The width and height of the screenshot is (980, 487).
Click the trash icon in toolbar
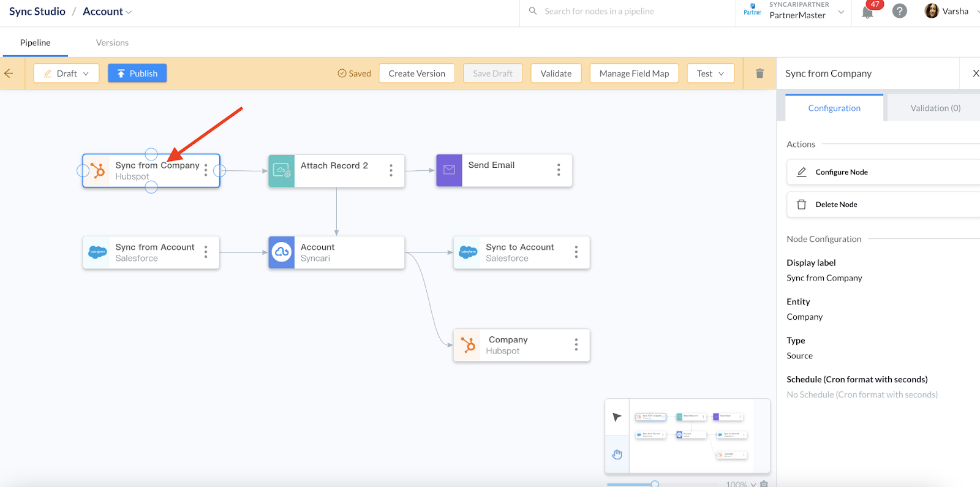[x=759, y=74]
